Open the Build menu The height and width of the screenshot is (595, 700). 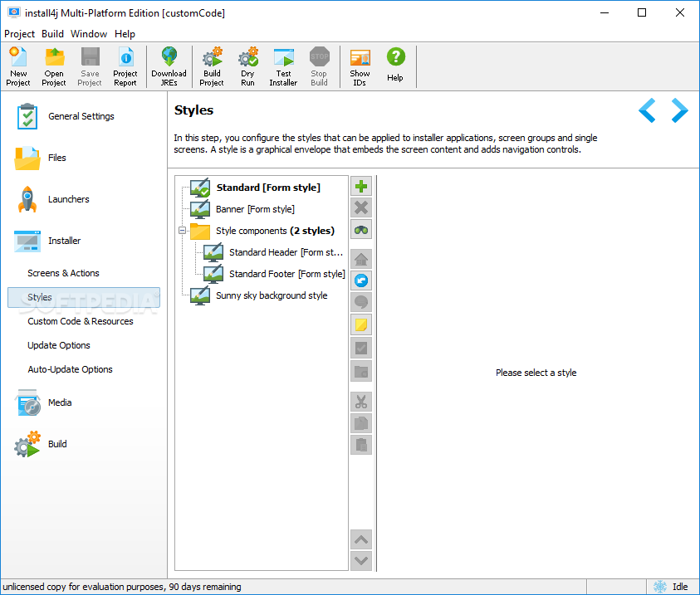(x=52, y=34)
